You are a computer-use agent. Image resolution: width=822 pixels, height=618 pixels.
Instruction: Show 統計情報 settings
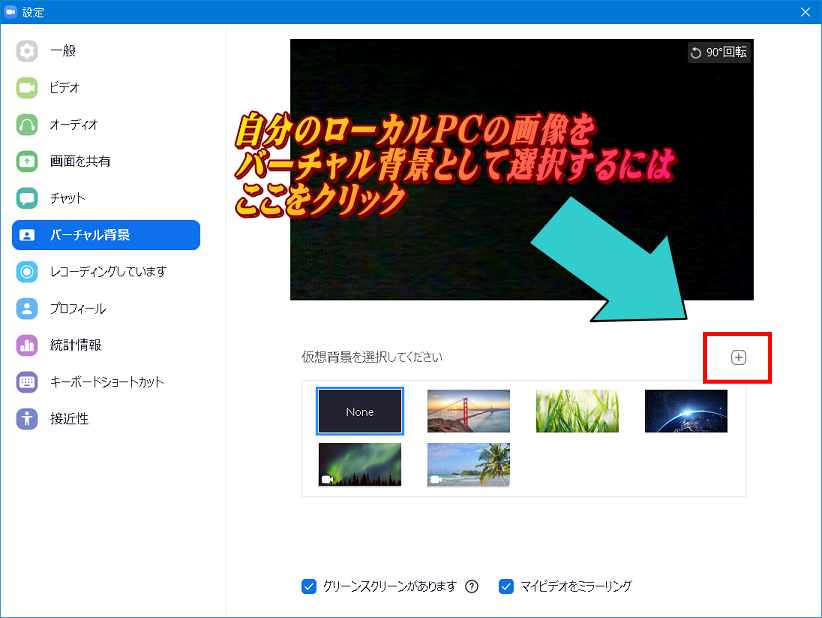coord(106,345)
